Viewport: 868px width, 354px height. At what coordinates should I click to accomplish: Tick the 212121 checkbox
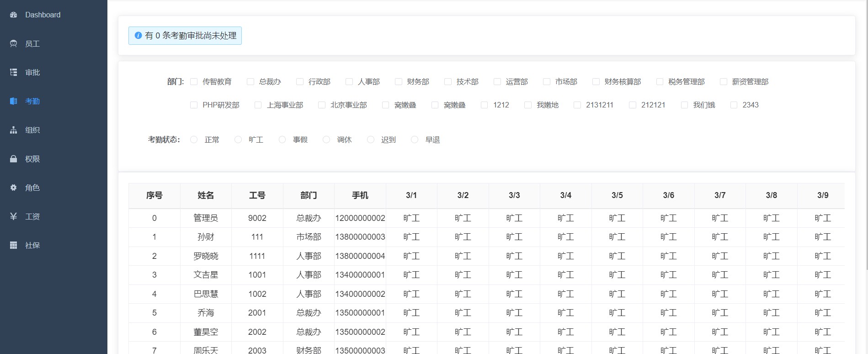(x=633, y=105)
